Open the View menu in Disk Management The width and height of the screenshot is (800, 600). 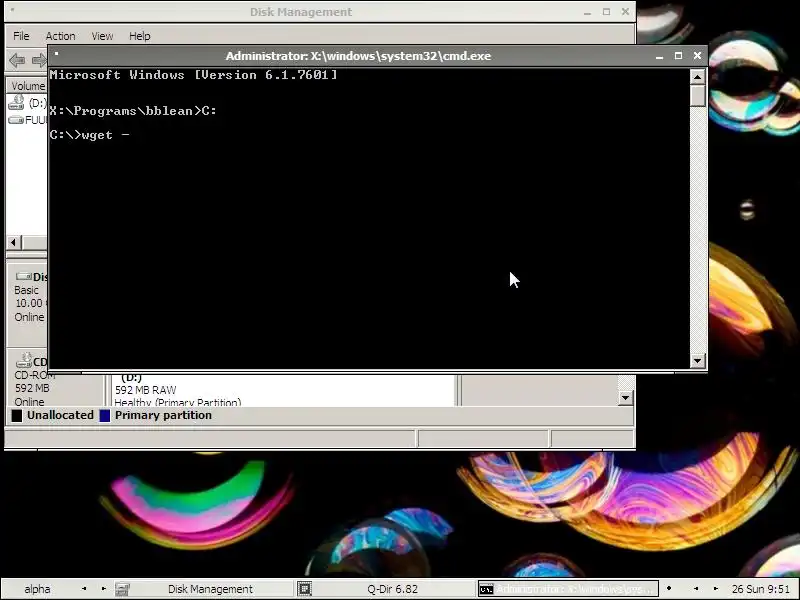102,36
